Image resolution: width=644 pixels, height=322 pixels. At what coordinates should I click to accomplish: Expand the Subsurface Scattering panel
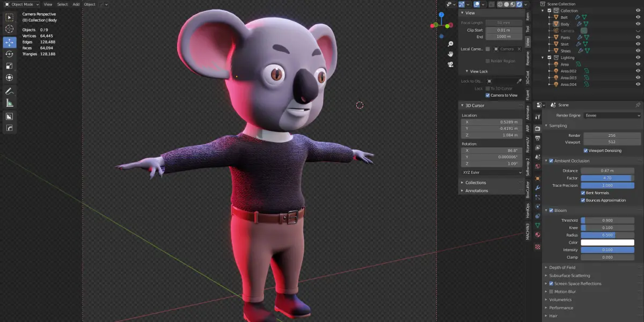click(569, 275)
